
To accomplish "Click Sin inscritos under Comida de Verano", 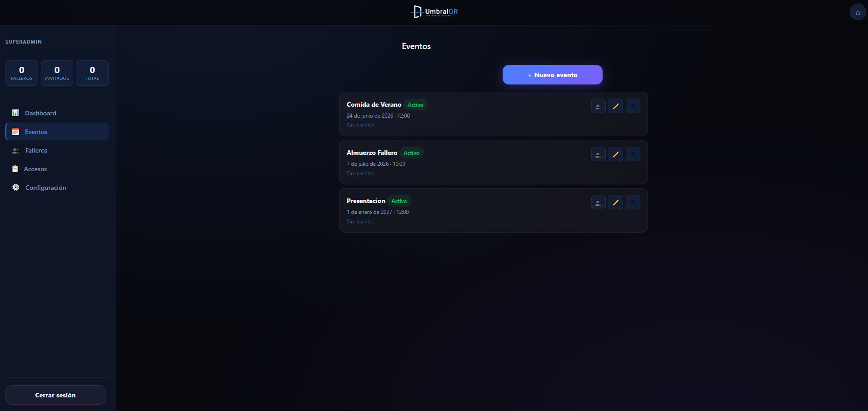I will 361,125.
